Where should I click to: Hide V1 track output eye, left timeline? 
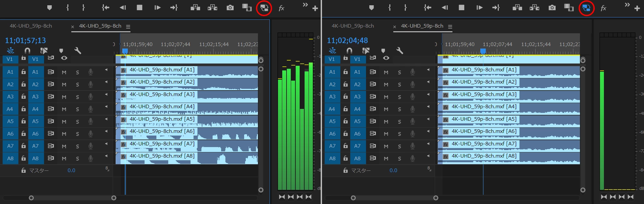coord(64,58)
